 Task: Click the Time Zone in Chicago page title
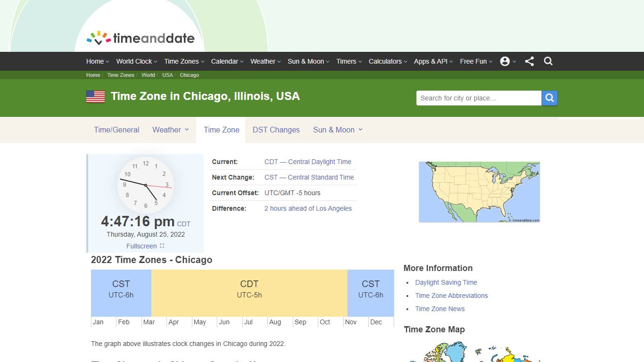point(205,96)
